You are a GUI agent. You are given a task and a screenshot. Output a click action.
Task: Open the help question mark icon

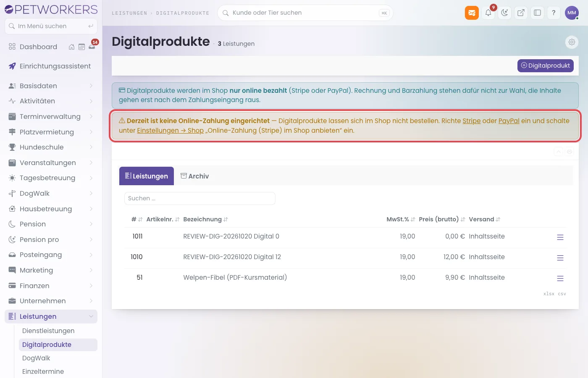click(554, 13)
